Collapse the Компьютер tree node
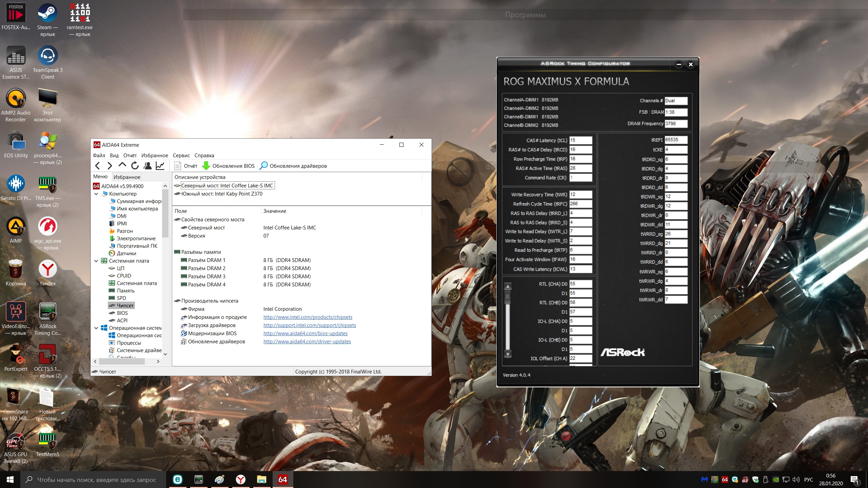 [96, 194]
